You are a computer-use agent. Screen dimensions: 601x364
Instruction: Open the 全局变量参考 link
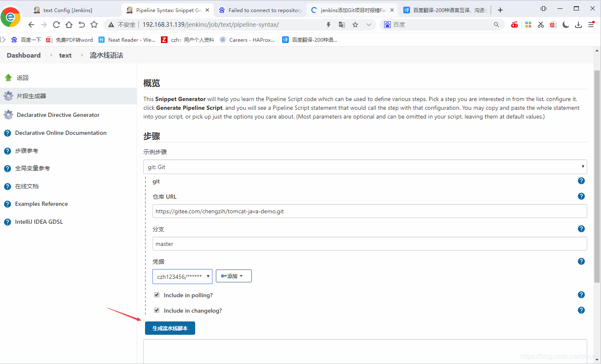click(33, 168)
